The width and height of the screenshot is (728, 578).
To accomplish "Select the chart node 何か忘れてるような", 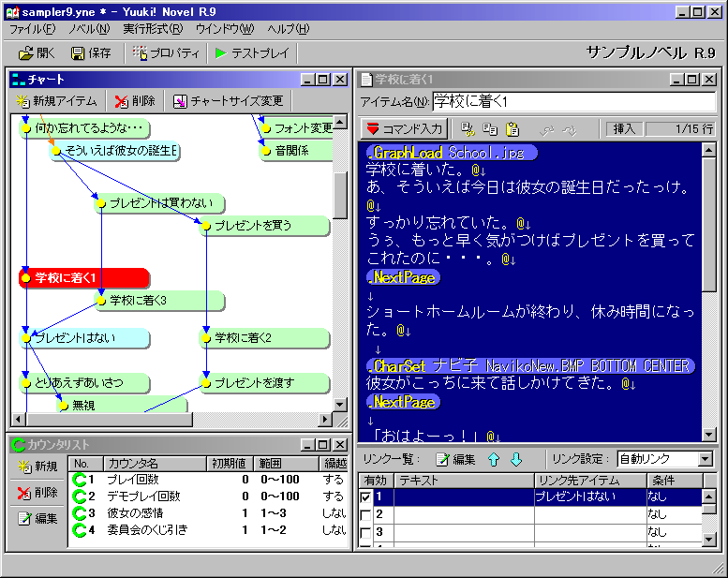I will [84, 128].
